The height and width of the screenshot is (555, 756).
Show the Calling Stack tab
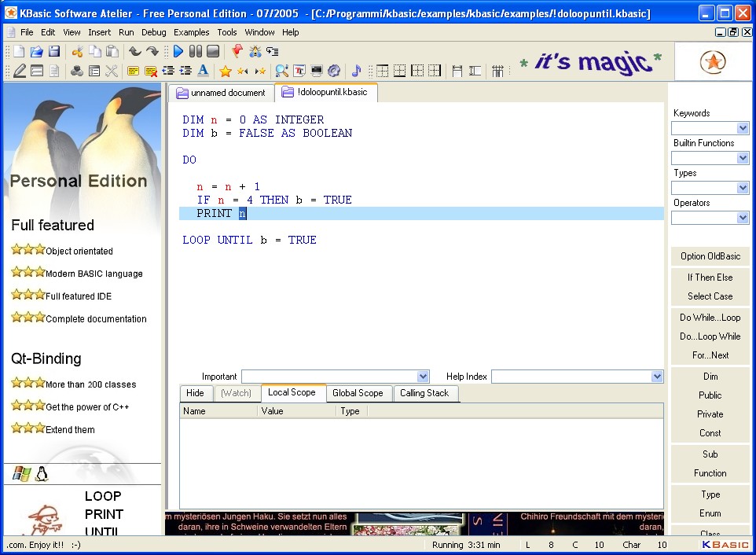point(425,393)
